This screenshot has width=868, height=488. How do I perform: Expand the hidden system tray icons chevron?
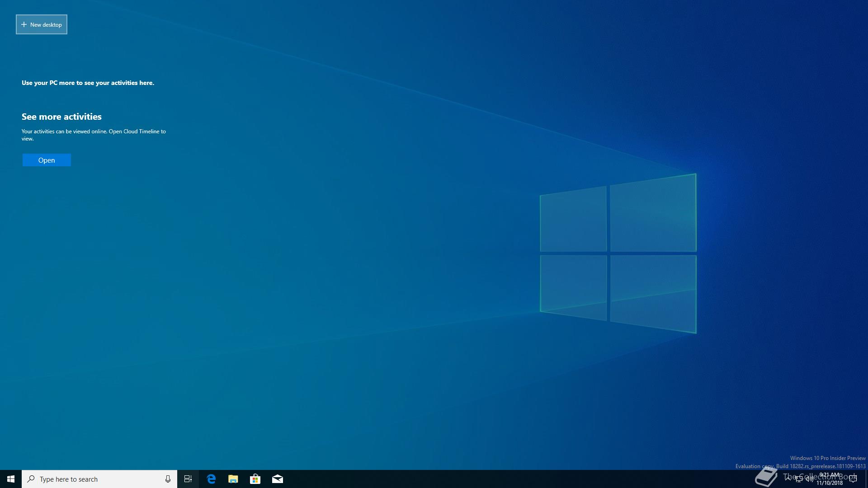(788, 479)
